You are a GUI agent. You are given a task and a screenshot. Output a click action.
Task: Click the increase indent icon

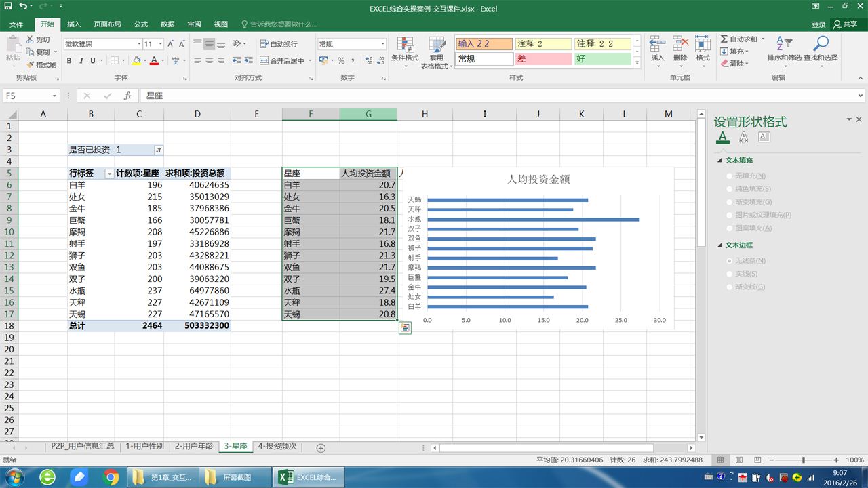point(249,61)
